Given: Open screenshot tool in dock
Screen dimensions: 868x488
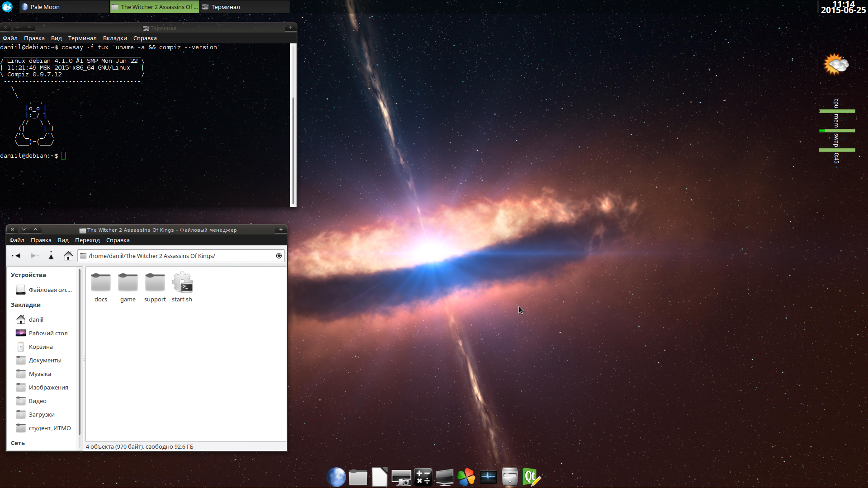Looking at the screenshot, I should [401, 477].
